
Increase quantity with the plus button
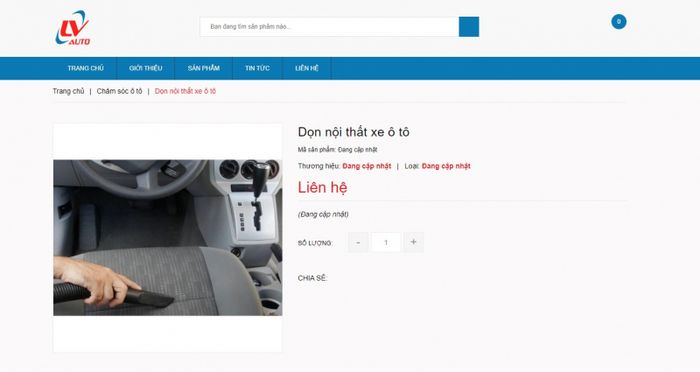(413, 242)
